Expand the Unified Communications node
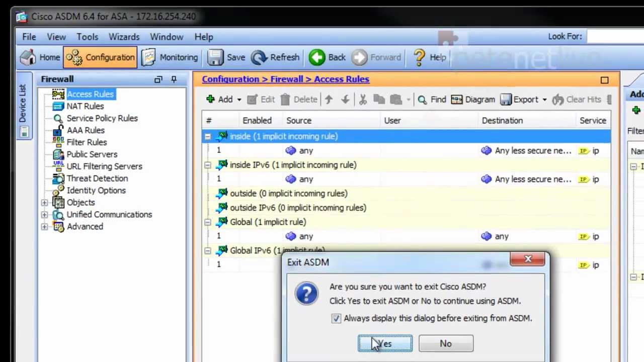The image size is (644, 362). (44, 215)
